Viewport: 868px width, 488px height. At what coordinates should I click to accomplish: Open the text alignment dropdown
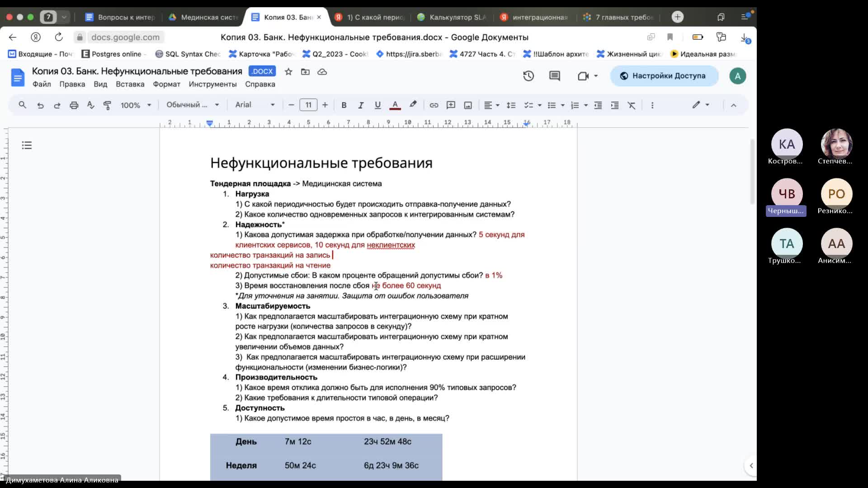pyautogui.click(x=491, y=105)
